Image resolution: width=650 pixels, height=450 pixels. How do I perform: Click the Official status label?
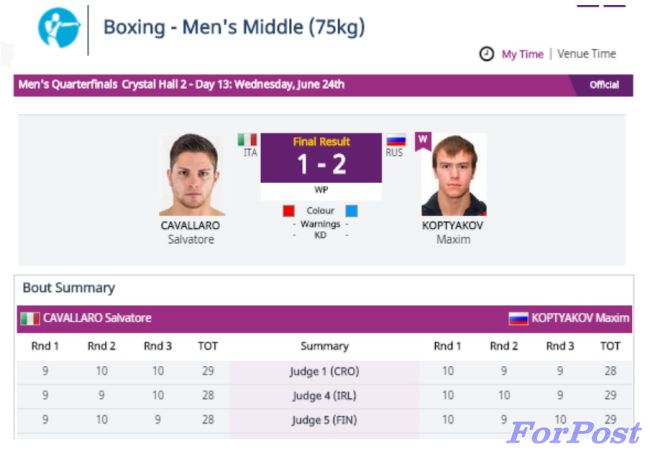click(x=604, y=85)
